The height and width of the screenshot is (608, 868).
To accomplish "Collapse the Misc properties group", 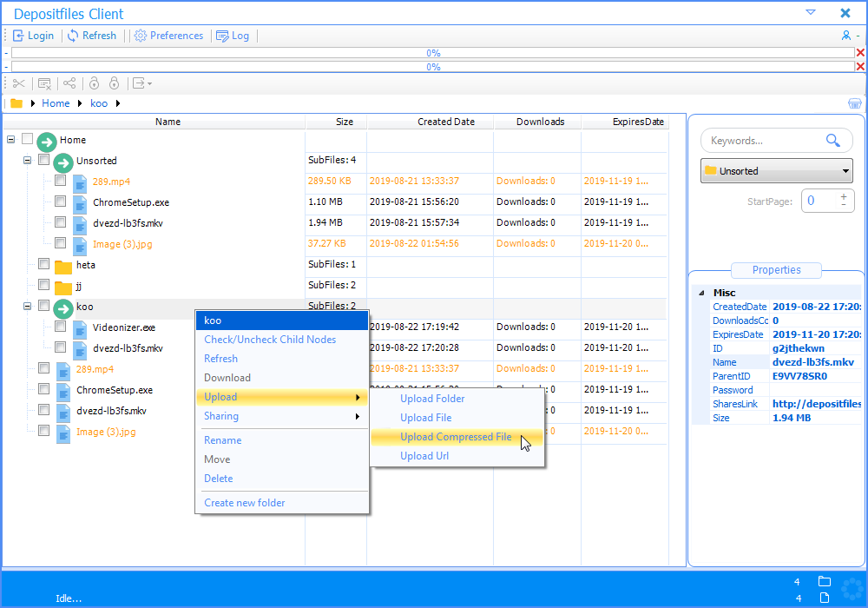I will point(701,293).
